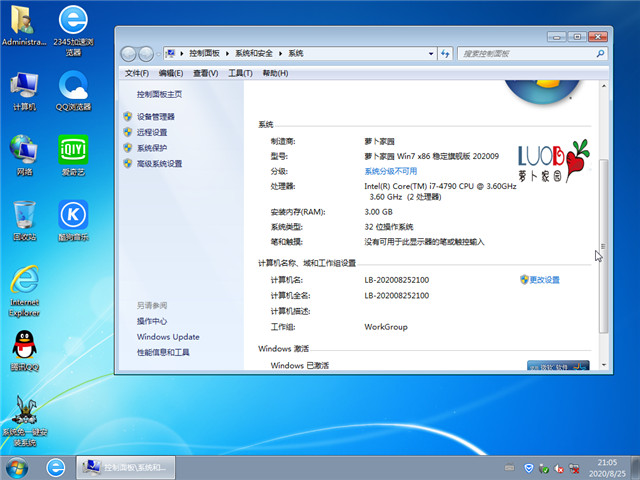The width and height of the screenshot is (640, 480).
Task: Click the 控制面板 breadcrumb segment
Action: pyautogui.click(x=204, y=53)
